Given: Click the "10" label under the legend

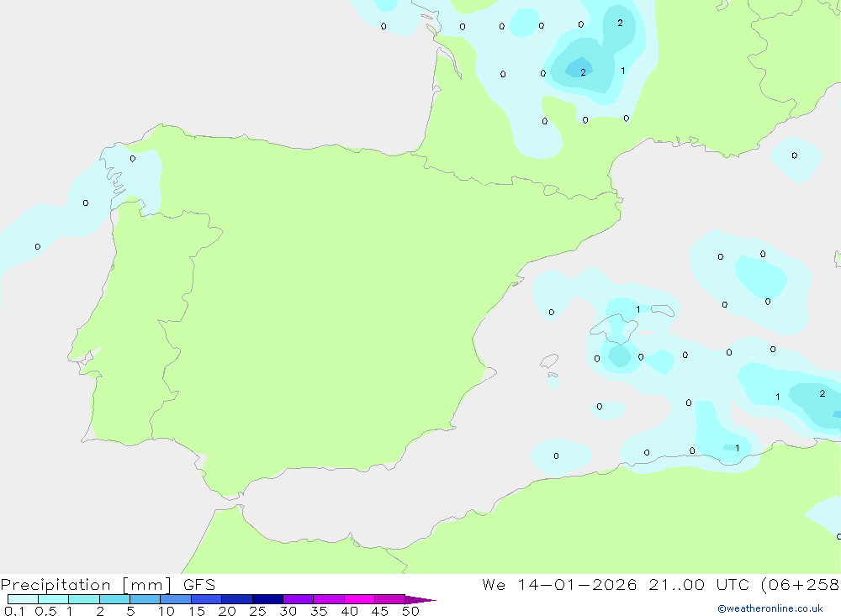Looking at the screenshot, I should [166, 611].
